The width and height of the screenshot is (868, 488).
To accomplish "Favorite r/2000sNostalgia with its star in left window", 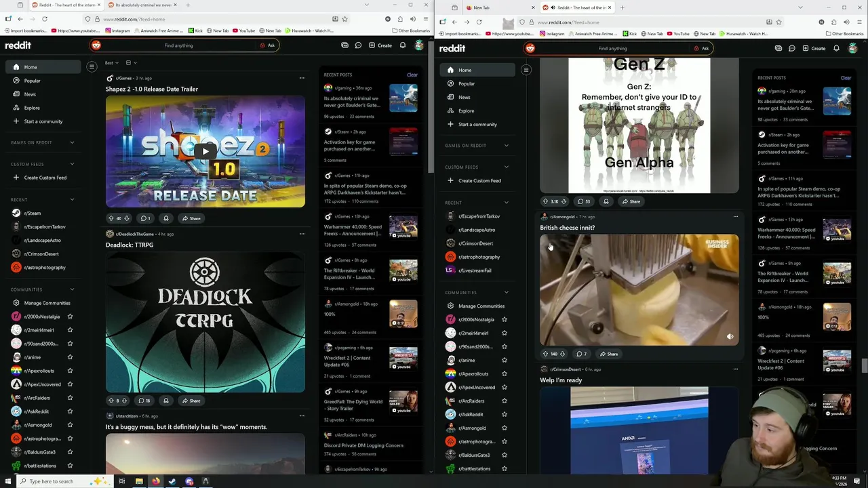I will pyautogui.click(x=70, y=317).
